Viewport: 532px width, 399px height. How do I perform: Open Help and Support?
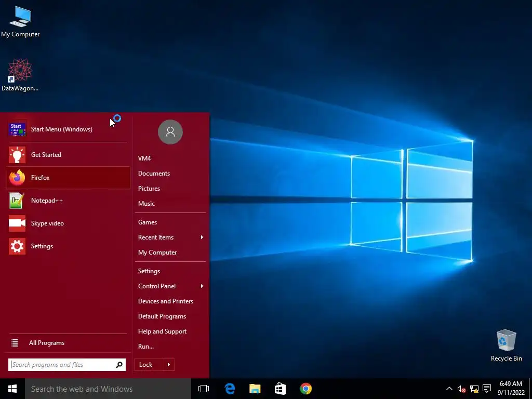(170, 331)
